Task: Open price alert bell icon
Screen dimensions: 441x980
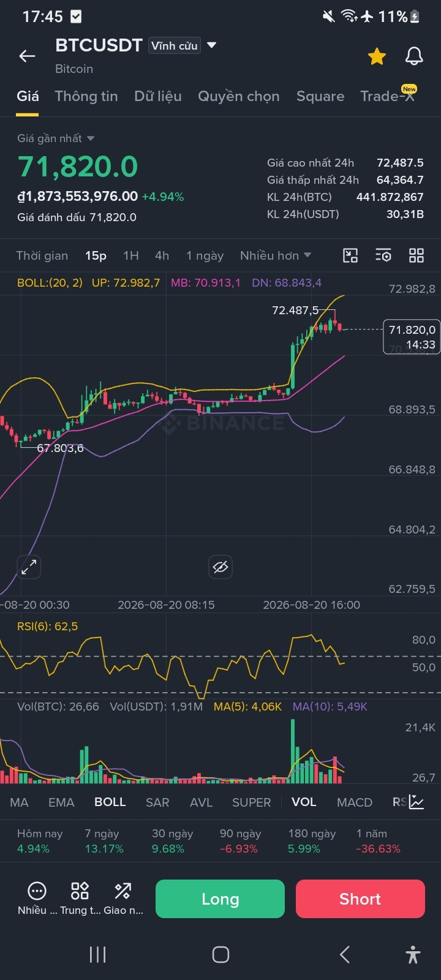Action: pos(415,56)
